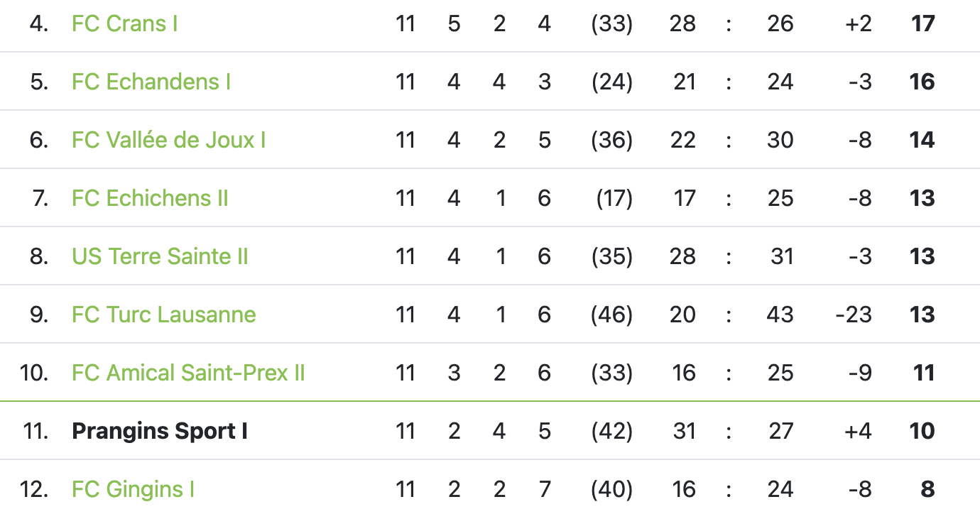The width and height of the screenshot is (980, 514).
Task: Select rank number 12. in the standings
Action: pyautogui.click(x=34, y=489)
